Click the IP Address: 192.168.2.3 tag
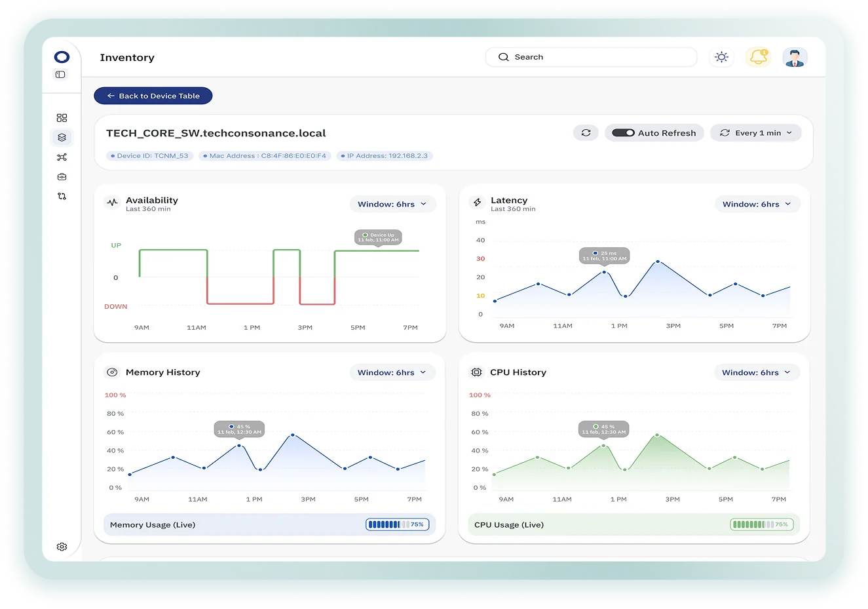The image size is (868, 609). click(385, 156)
